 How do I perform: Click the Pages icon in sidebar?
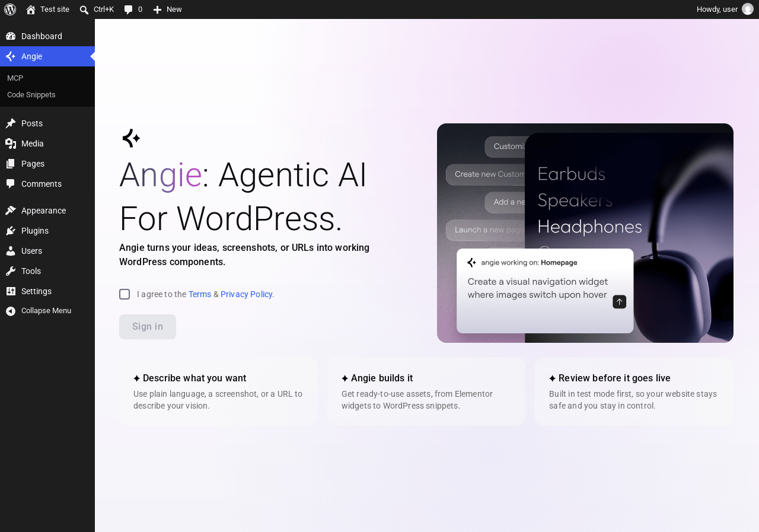click(11, 164)
